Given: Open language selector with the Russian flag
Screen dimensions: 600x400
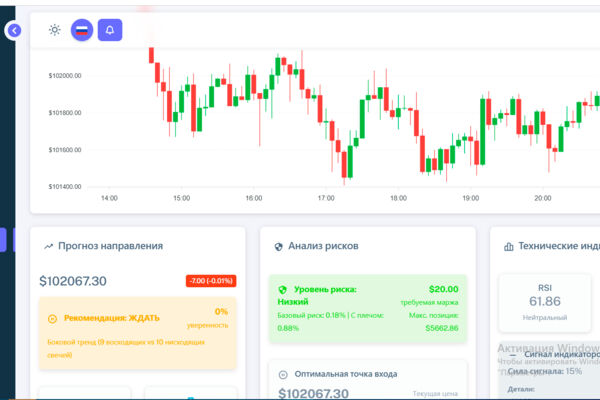Looking at the screenshot, I should click(x=82, y=30).
